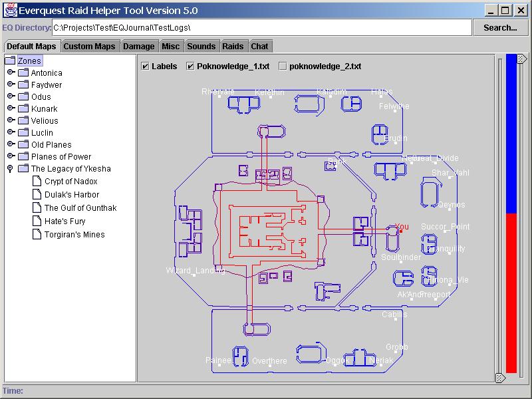This screenshot has width=532, height=399.
Task: Click the Planes of Power folder icon
Action: [x=23, y=156]
